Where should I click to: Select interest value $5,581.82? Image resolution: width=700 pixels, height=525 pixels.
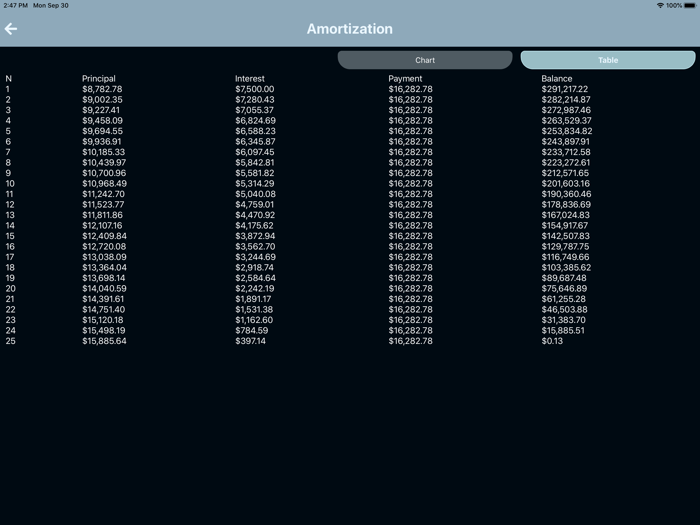(x=254, y=173)
